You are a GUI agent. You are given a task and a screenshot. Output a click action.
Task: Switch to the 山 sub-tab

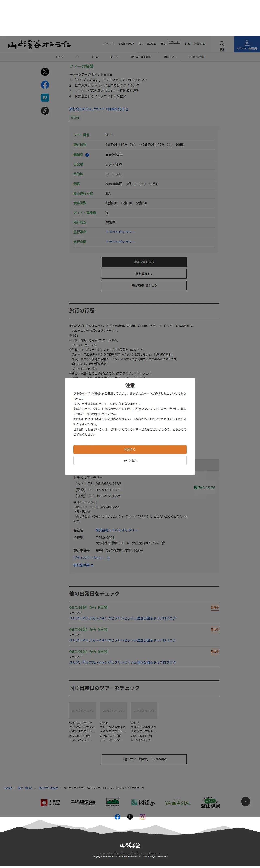[x=77, y=57]
